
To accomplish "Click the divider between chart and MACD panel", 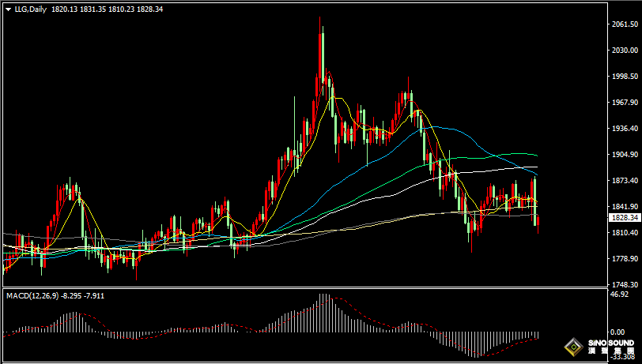I will point(304,287).
